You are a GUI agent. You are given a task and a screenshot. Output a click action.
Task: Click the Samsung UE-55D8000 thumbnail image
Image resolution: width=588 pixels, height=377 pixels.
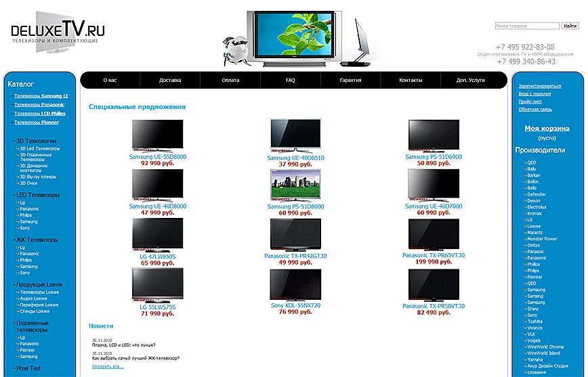157,135
